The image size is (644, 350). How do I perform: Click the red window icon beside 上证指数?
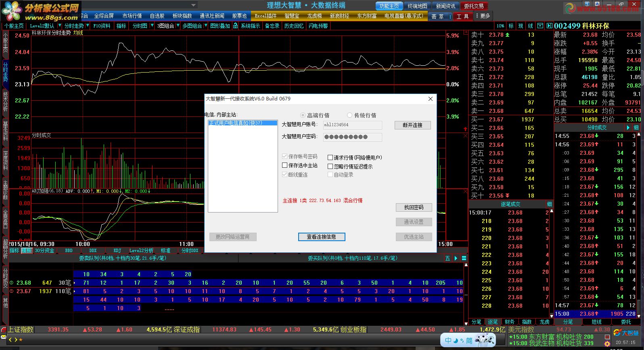coord(4,329)
